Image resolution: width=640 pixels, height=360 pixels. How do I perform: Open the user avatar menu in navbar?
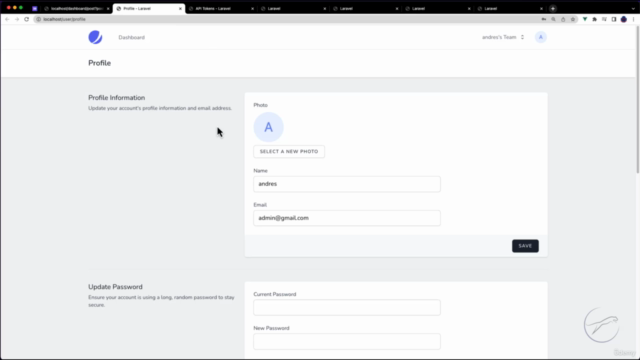(540, 37)
